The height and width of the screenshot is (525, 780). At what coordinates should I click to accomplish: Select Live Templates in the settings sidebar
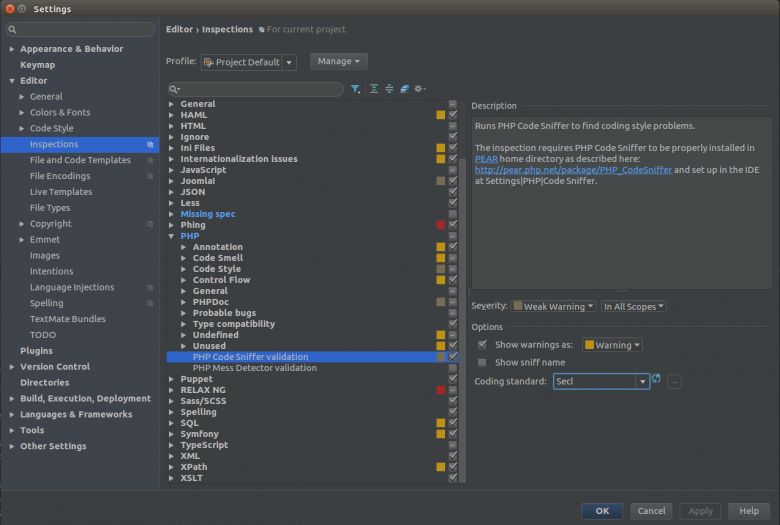[x=61, y=192]
